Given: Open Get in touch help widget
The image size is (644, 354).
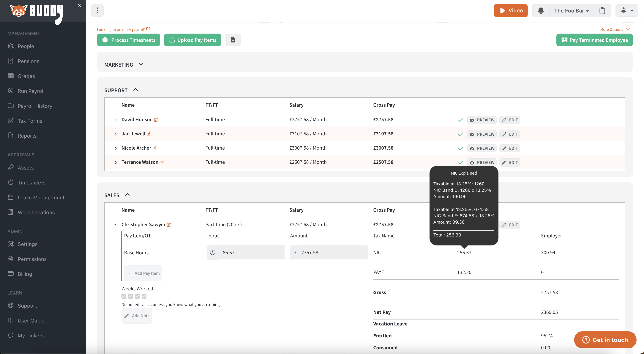Looking at the screenshot, I should (605, 340).
